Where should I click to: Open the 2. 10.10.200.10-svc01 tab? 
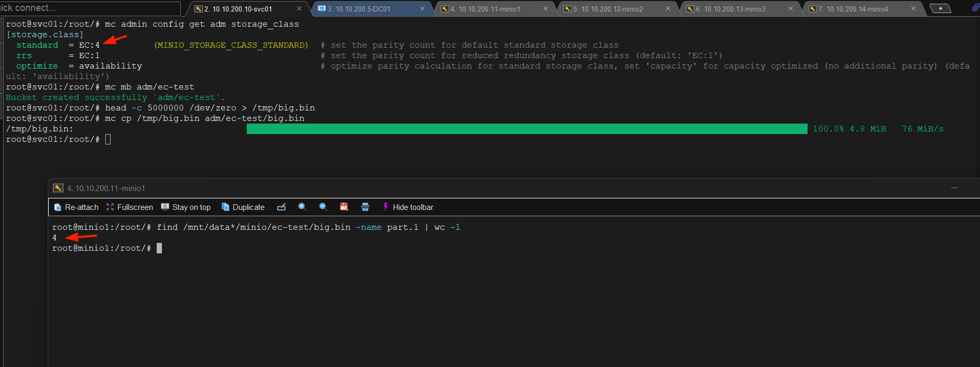247,9
